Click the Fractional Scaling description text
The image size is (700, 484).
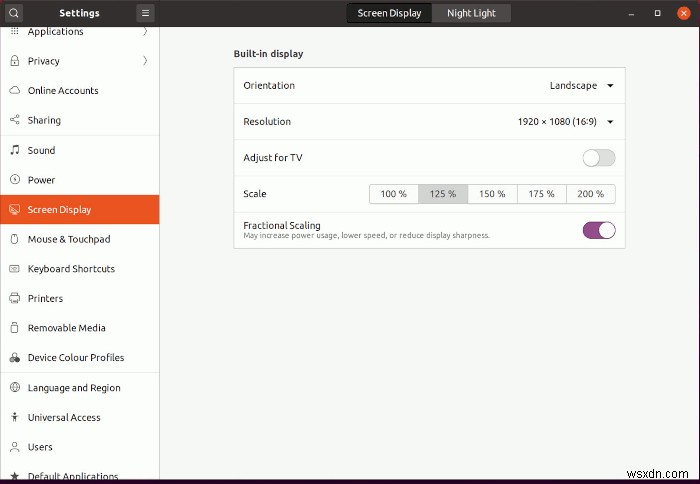pyautogui.click(x=367, y=235)
